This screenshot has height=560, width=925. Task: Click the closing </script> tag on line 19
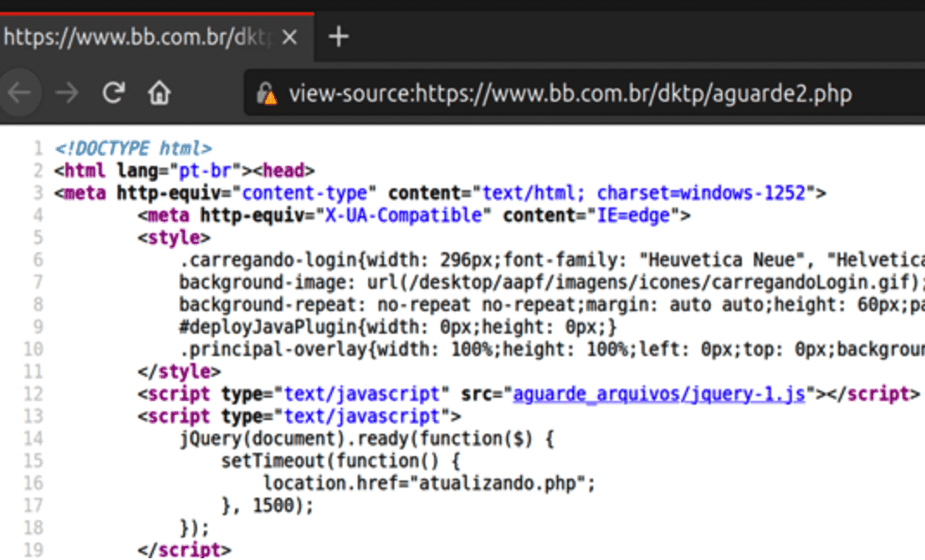tap(185, 550)
